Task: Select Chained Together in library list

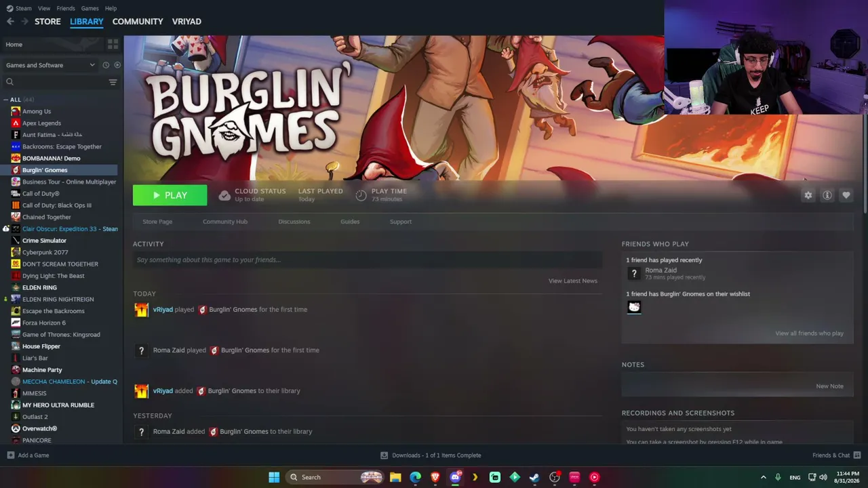Action: point(46,217)
